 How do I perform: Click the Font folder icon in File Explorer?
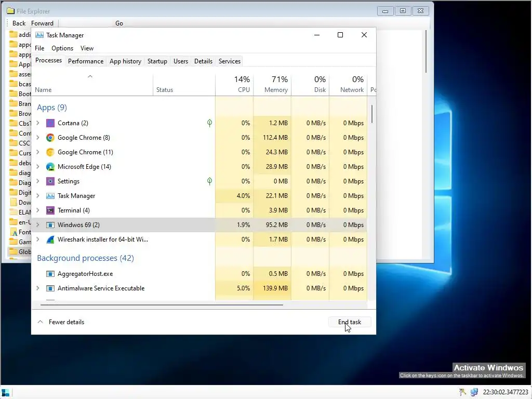[x=14, y=232]
